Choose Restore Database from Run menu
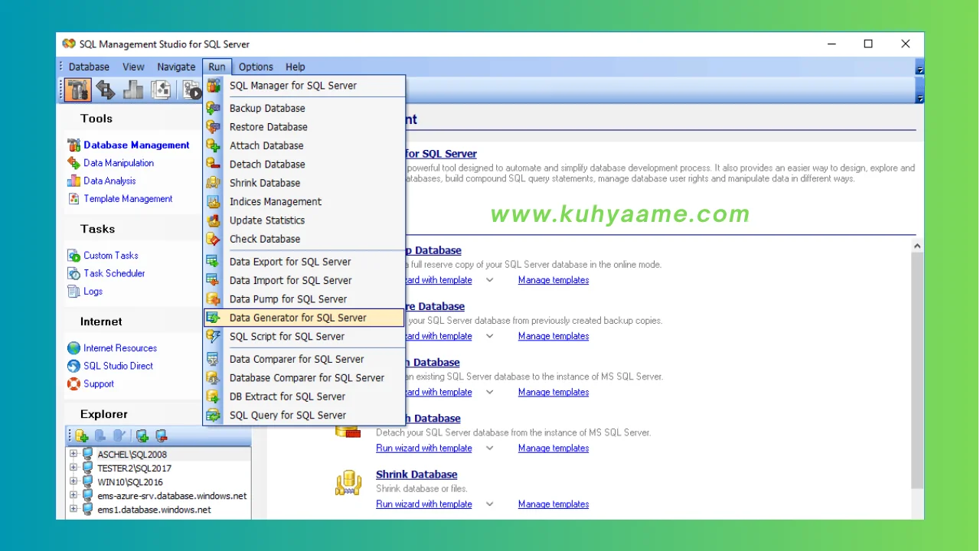The image size is (980, 551). [x=304, y=127]
